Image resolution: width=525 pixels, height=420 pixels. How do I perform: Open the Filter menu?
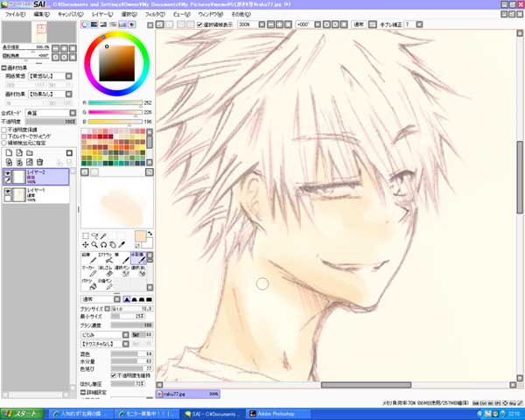tap(155, 14)
